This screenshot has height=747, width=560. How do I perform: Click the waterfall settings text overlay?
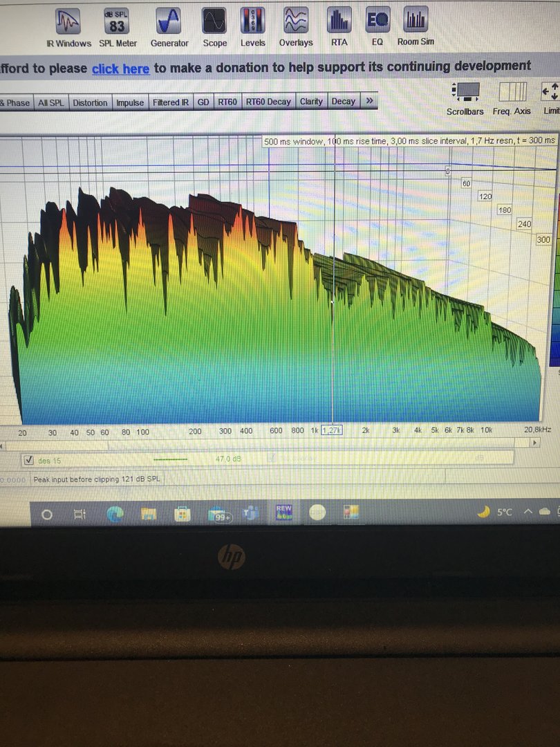(409, 141)
